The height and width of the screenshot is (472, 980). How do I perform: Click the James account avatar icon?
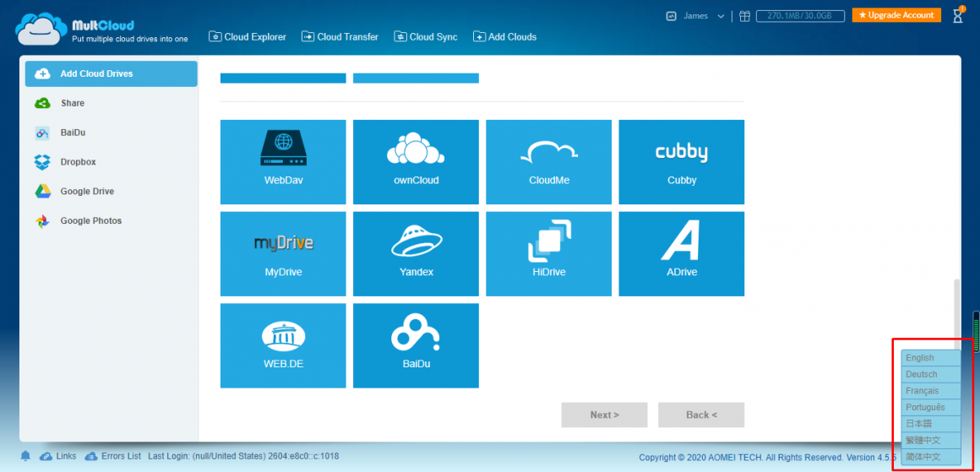tap(672, 16)
